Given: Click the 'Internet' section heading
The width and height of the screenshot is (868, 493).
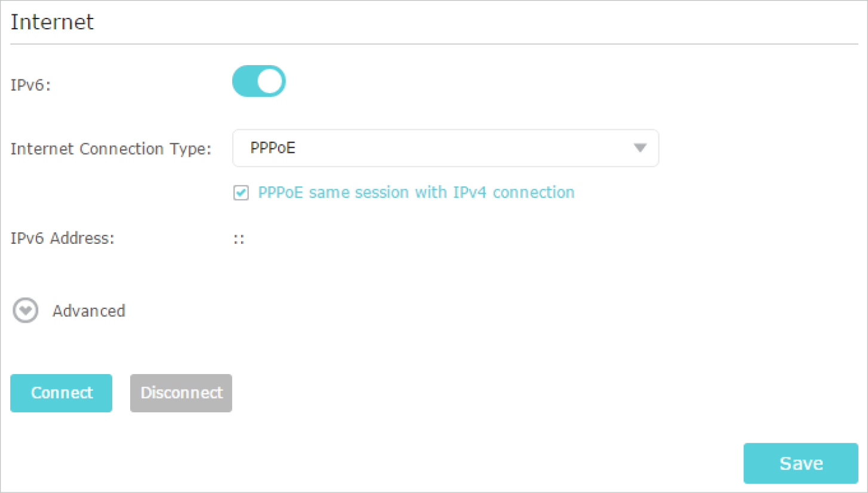Looking at the screenshot, I should [x=53, y=22].
